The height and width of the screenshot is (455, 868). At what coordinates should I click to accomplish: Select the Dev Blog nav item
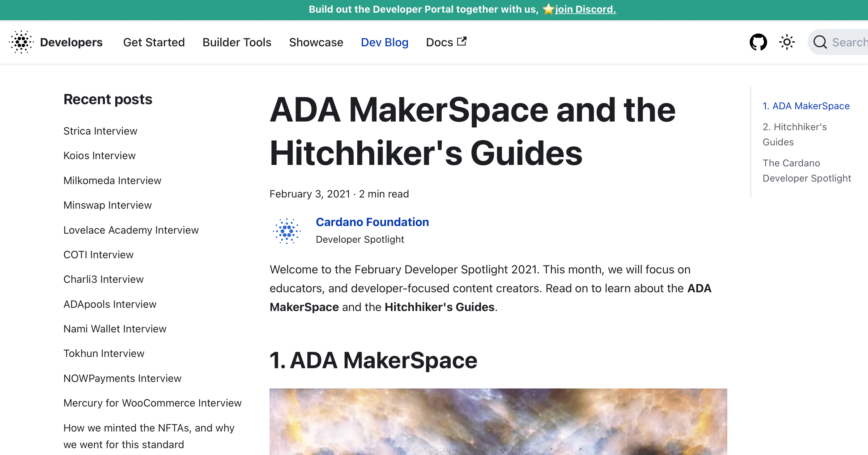click(384, 42)
